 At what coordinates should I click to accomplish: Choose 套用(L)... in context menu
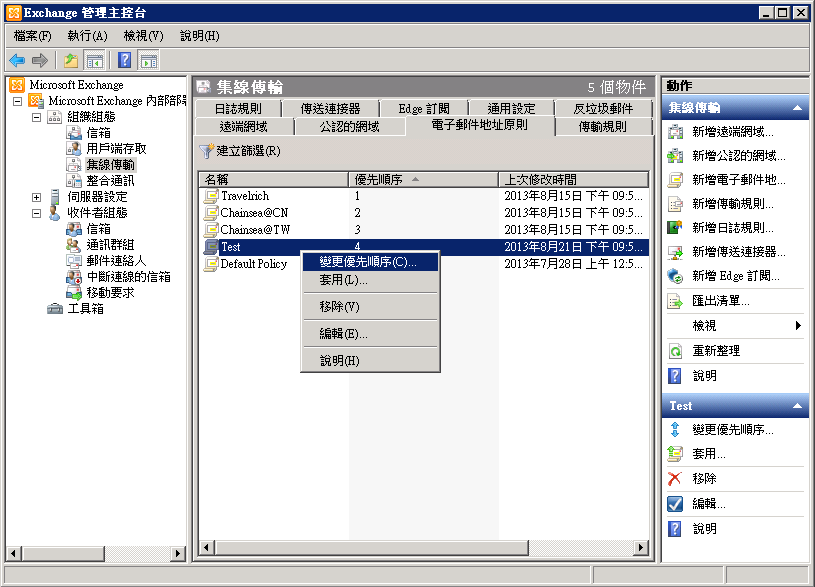(370, 280)
